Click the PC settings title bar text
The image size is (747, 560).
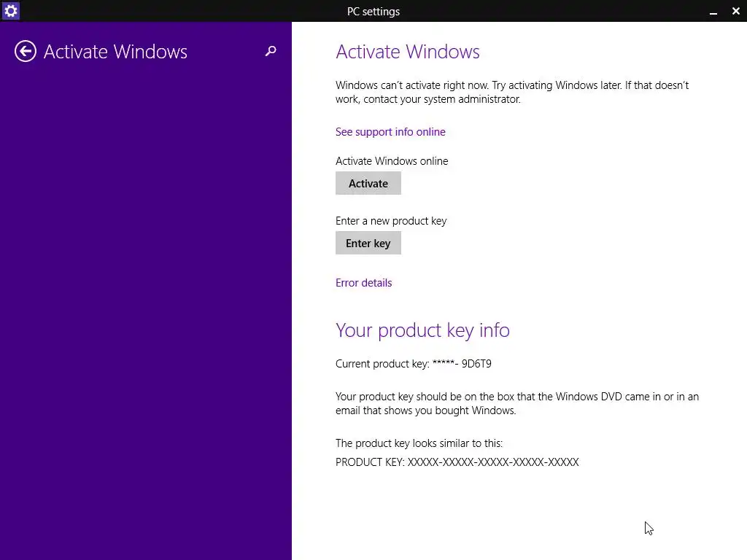373,12
